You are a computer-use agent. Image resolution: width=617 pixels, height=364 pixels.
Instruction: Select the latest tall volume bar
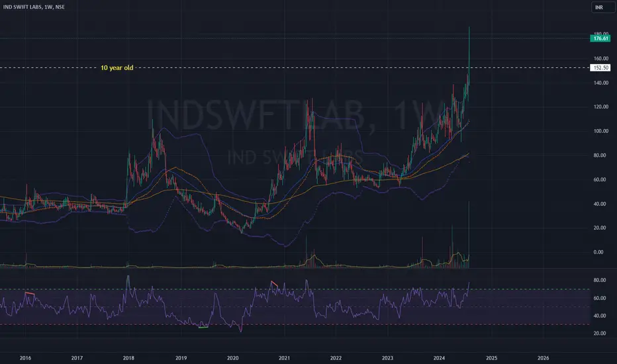click(x=469, y=234)
